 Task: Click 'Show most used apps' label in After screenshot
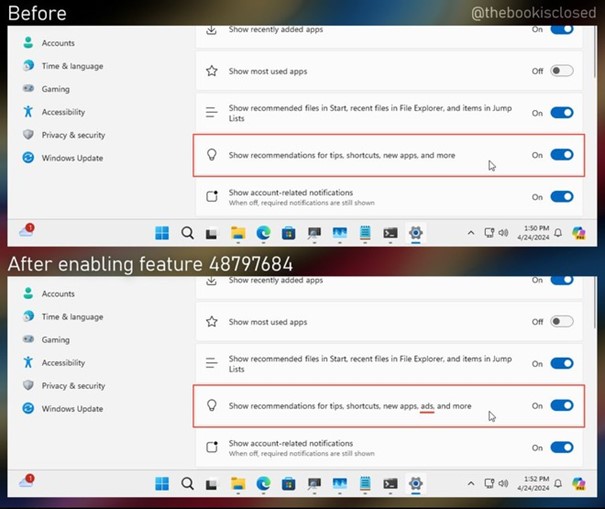coord(268,322)
